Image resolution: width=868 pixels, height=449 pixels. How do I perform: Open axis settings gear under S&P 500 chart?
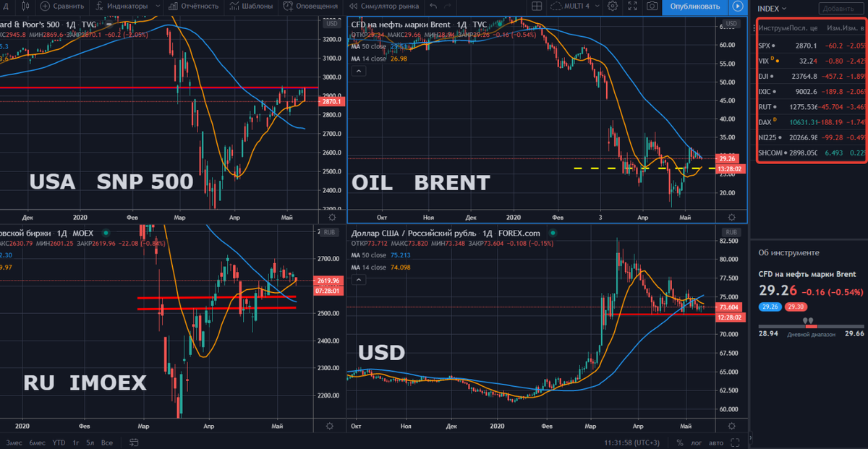click(332, 216)
